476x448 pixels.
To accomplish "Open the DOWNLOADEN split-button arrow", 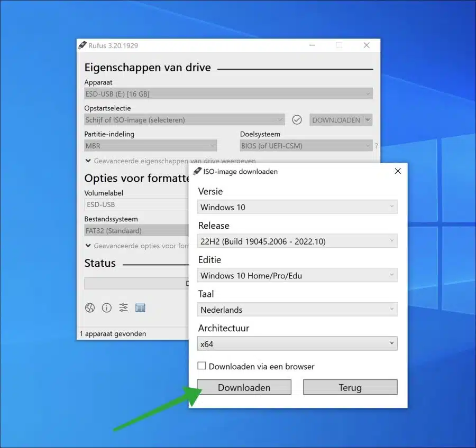I will 368,120.
